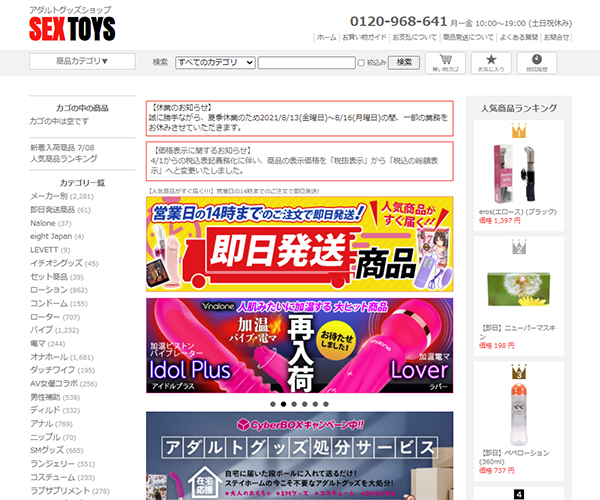This screenshot has height=500, width=600.
Task: Open バイブ category
Action: coord(41,330)
